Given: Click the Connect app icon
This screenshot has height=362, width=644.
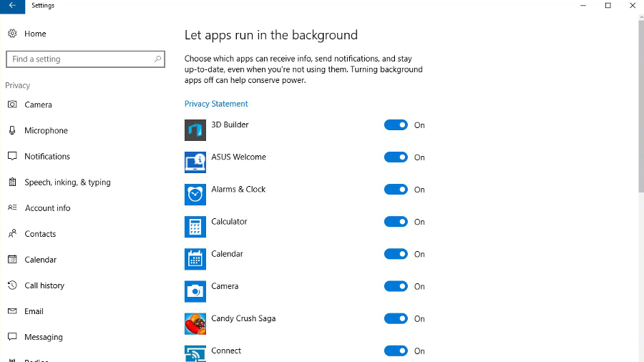Looking at the screenshot, I should (195, 354).
